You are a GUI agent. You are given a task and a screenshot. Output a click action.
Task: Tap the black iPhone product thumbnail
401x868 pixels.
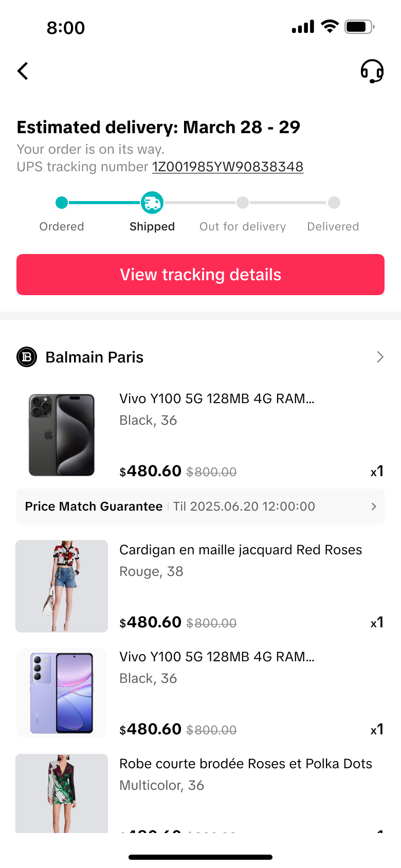pyautogui.click(x=62, y=435)
